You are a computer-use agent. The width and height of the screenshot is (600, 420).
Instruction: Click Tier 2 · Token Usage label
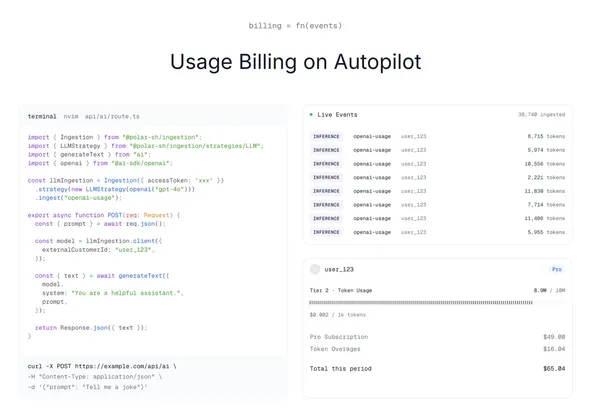click(341, 290)
